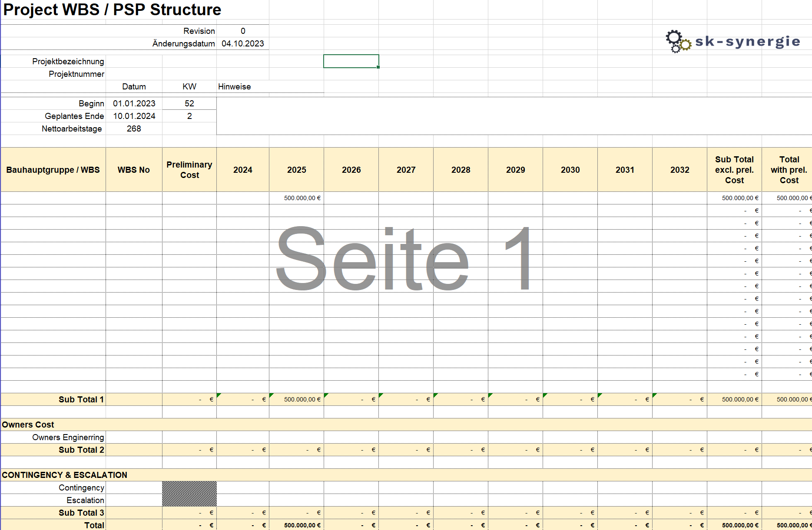
Task: Click the Geplantes Ende KW value 2
Action: 189,116
